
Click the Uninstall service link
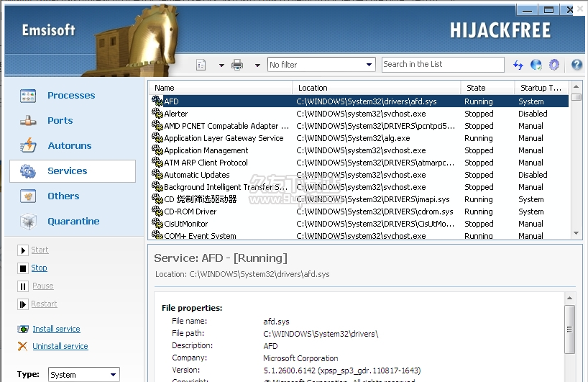(60, 346)
